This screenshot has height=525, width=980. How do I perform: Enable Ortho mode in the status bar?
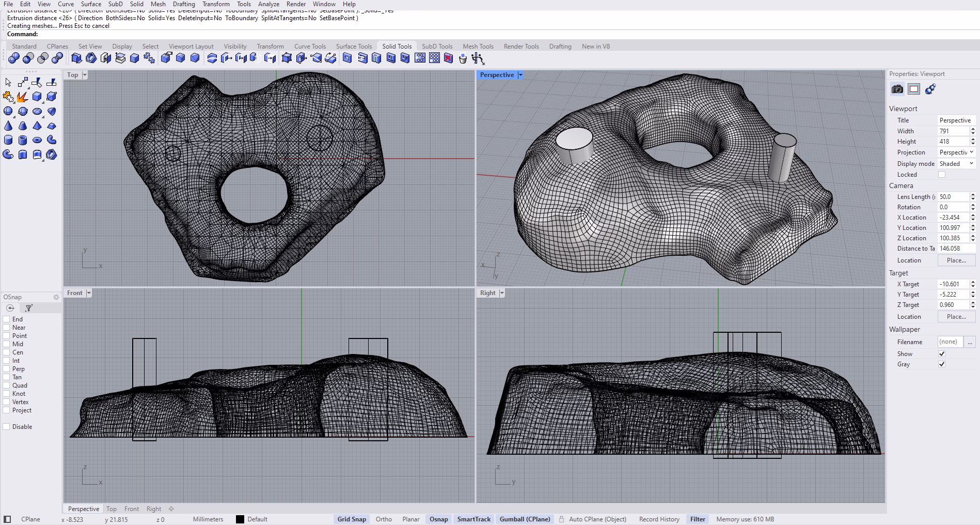[384, 519]
